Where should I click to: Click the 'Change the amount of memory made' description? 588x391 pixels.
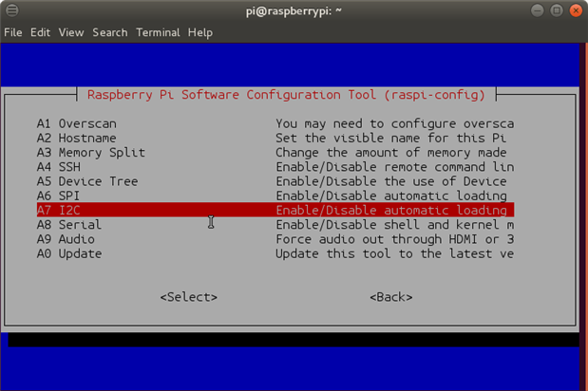coord(391,153)
